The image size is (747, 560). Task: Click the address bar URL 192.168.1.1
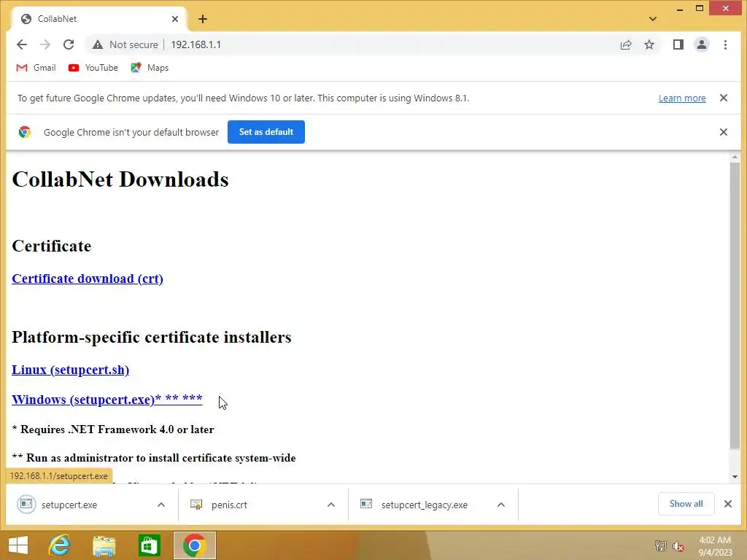click(x=196, y=44)
